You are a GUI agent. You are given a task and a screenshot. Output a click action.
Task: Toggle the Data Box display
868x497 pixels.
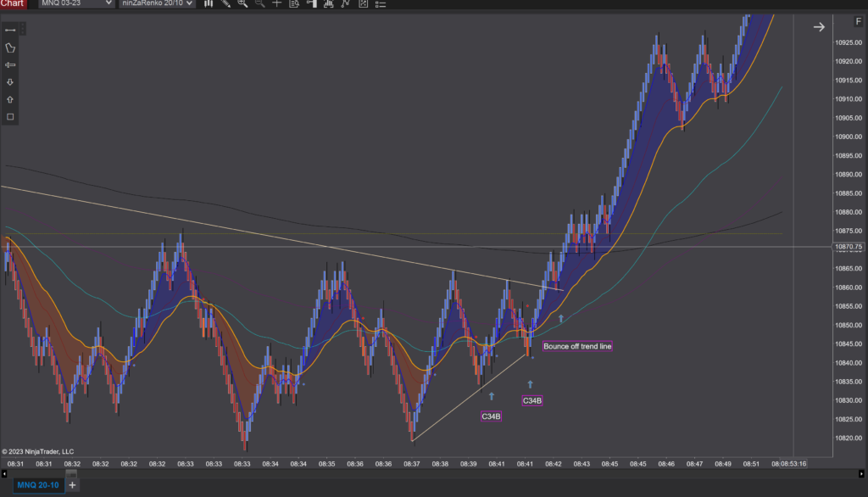coord(294,5)
